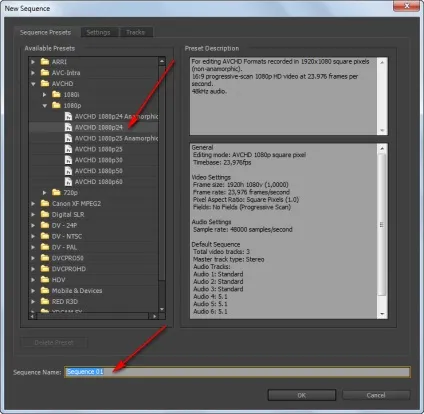Confirm with the OK button
424x414 pixels.
[x=302, y=395]
